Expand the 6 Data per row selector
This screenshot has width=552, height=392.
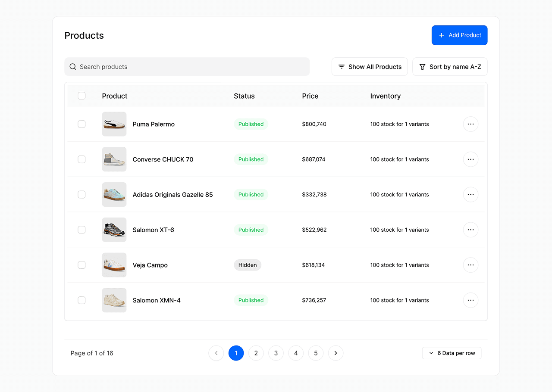pos(452,353)
